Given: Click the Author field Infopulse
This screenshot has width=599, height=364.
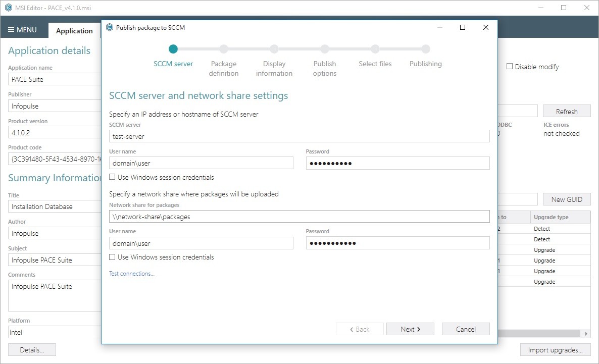Looking at the screenshot, I should [55, 233].
